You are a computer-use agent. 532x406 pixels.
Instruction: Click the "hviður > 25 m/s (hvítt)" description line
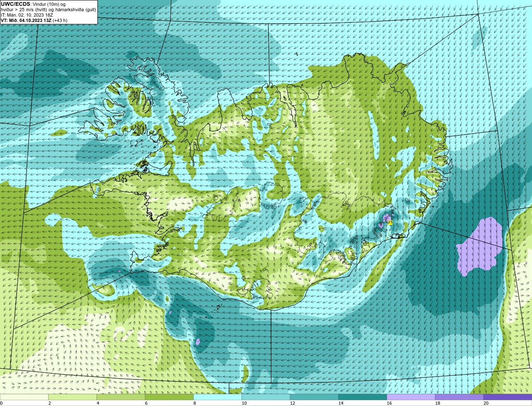[48, 10]
